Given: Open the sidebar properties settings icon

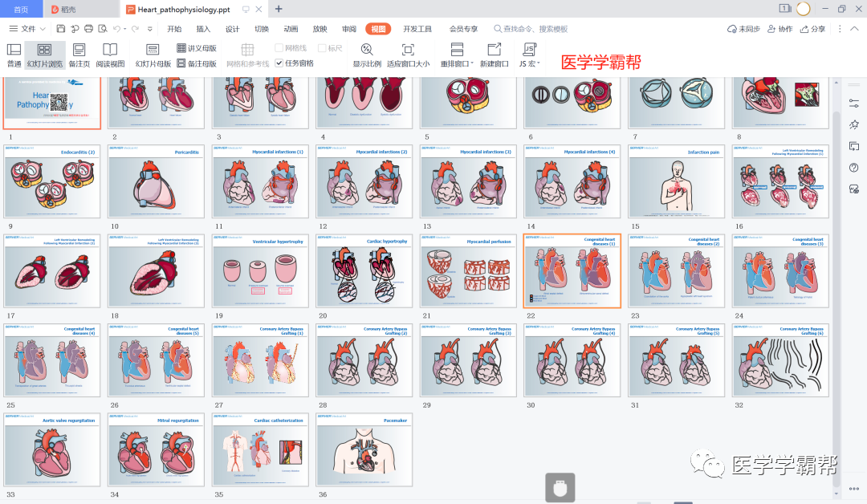Looking at the screenshot, I should (x=853, y=104).
